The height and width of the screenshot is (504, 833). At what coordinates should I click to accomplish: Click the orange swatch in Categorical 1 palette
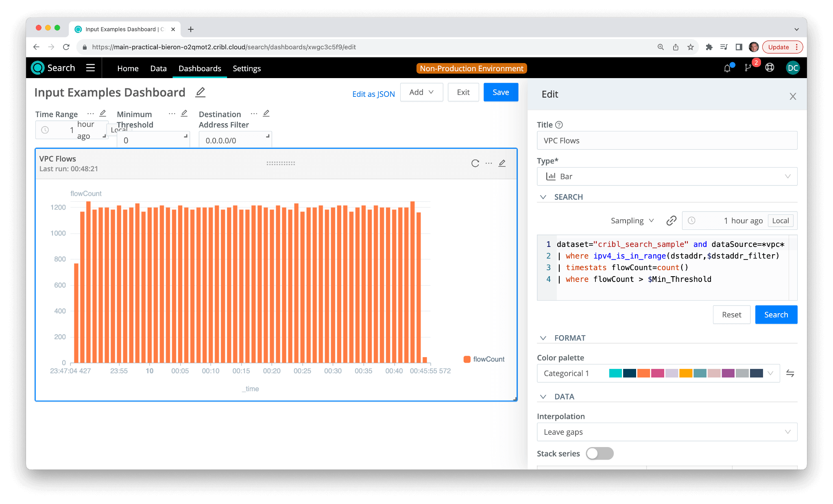tap(643, 373)
